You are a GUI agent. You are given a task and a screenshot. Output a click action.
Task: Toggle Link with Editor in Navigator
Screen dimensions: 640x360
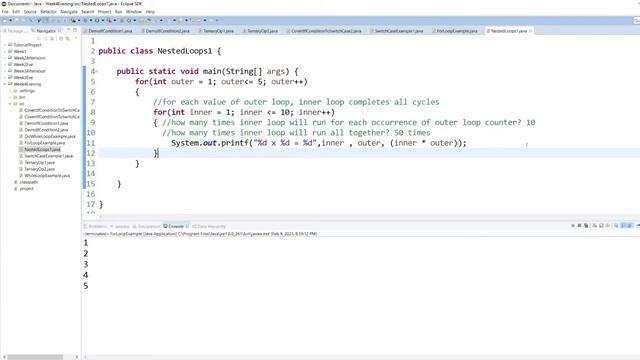tap(67, 38)
